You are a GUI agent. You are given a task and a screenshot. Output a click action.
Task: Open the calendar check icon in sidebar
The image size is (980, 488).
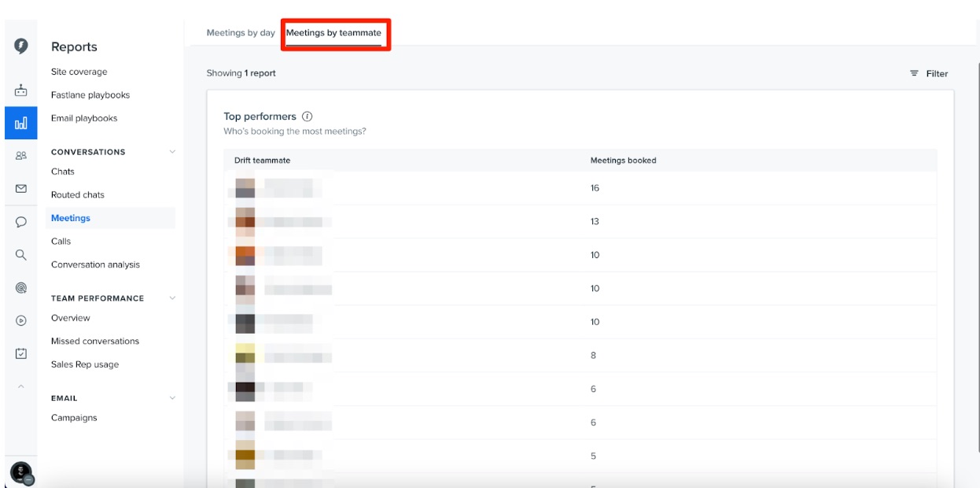[21, 354]
